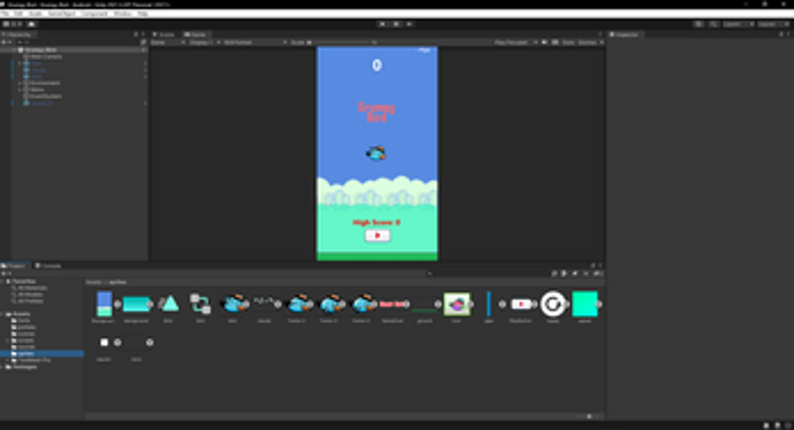Collapse the Favorites section in Project

pos(3,281)
